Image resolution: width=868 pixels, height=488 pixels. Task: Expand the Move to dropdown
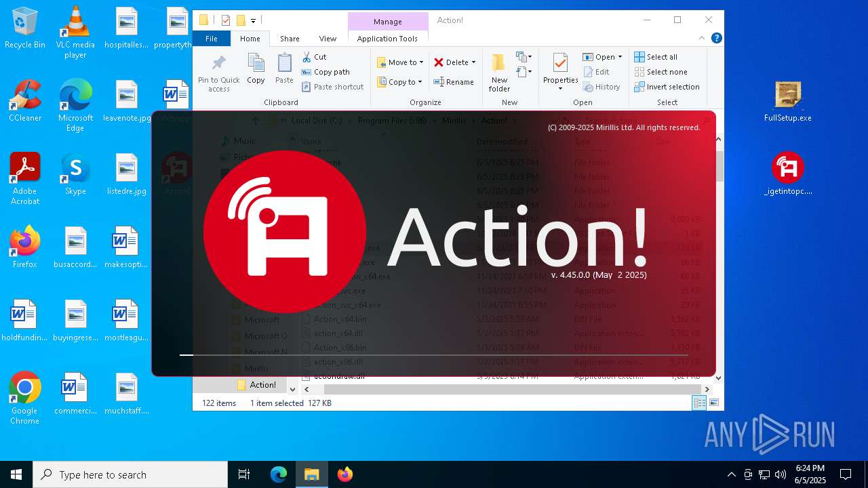421,62
